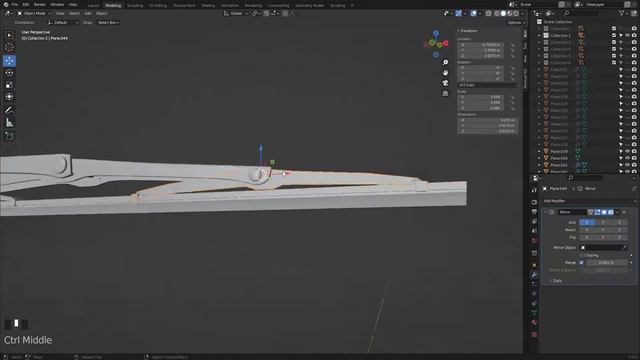This screenshot has width=640, height=360.
Task: Toggle Mirror modifier render camera icon
Action: coord(611,212)
